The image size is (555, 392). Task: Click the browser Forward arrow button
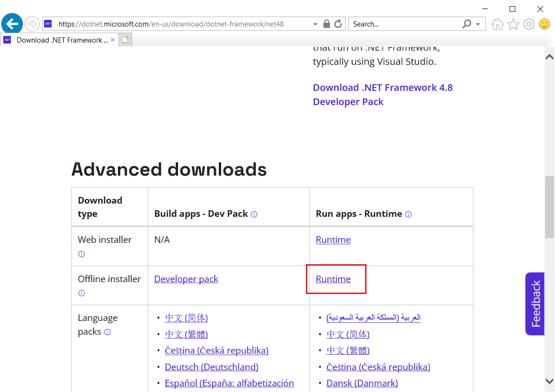(x=32, y=24)
